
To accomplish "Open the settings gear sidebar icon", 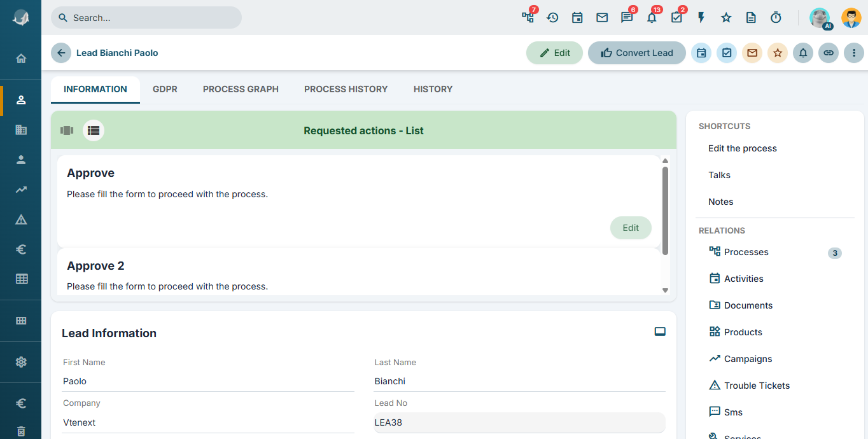I will 21,362.
